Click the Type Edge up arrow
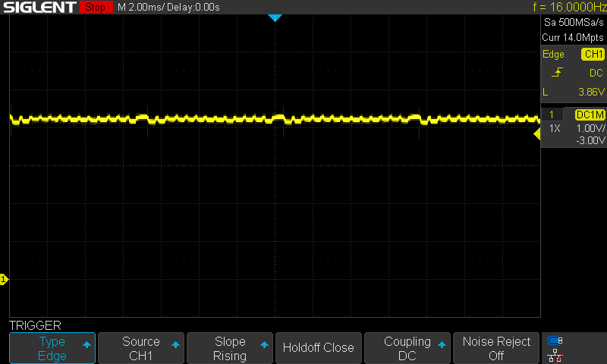This screenshot has height=364, width=607. pos(86,344)
